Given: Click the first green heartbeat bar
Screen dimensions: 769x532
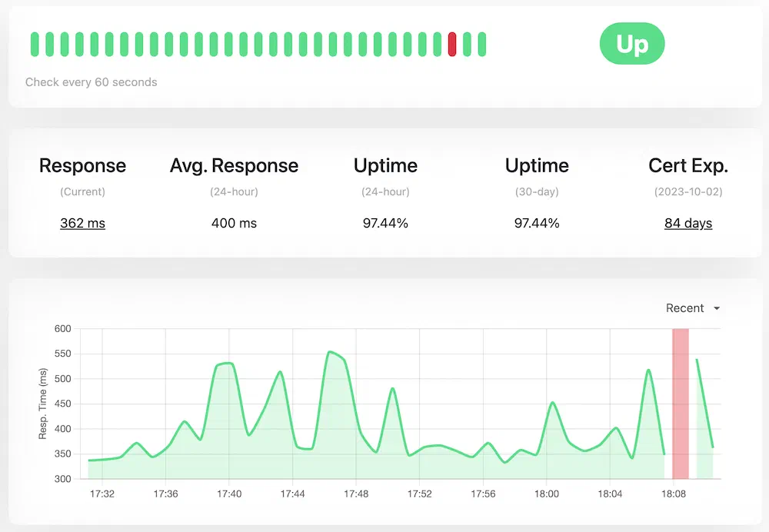Looking at the screenshot, I should point(35,44).
